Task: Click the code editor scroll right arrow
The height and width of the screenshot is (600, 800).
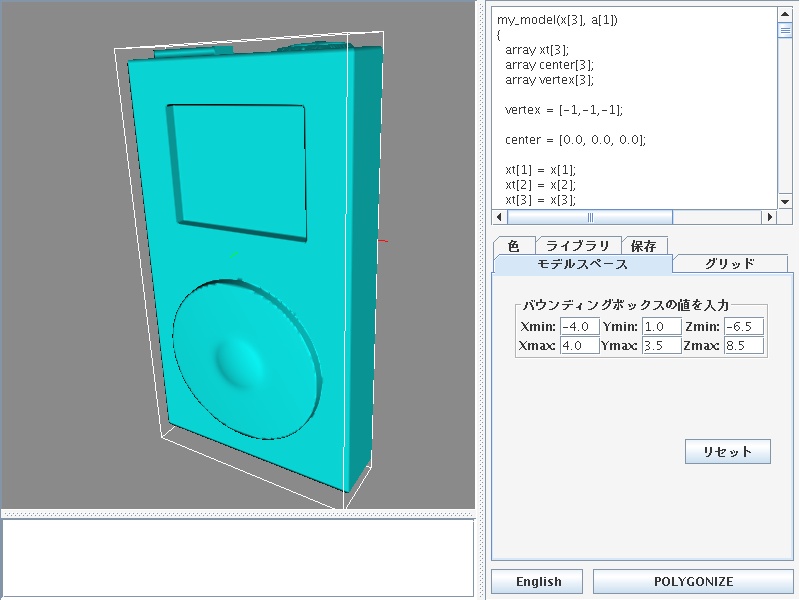Action: (770, 217)
